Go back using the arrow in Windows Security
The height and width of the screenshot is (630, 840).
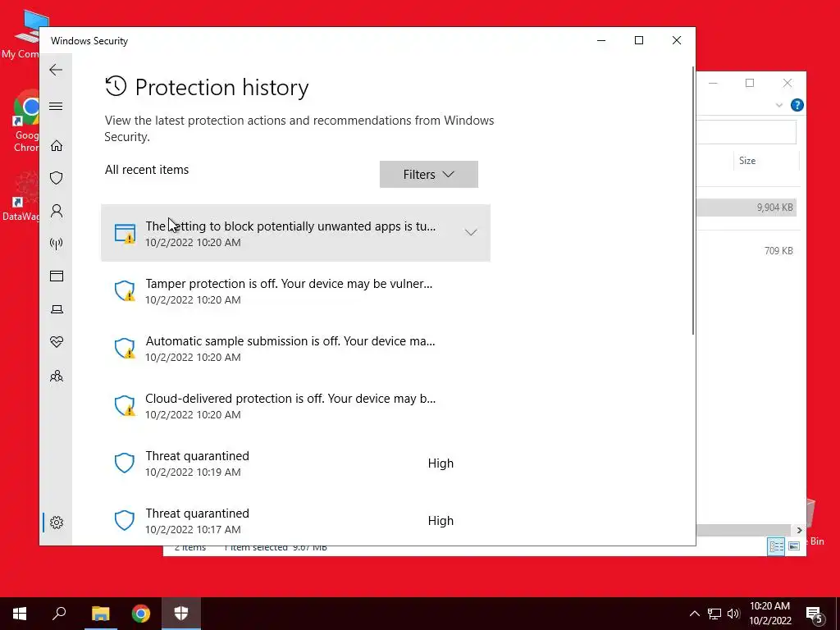point(56,70)
